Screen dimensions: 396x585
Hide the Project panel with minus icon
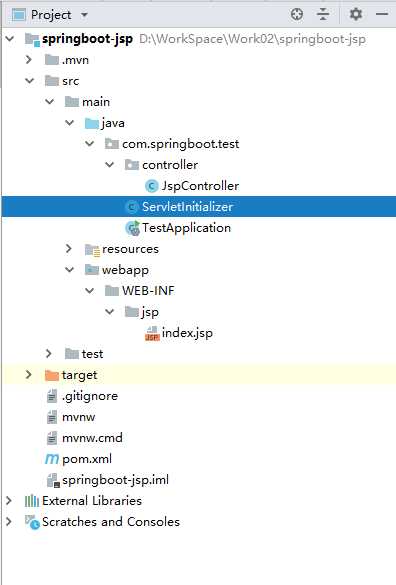(x=382, y=14)
